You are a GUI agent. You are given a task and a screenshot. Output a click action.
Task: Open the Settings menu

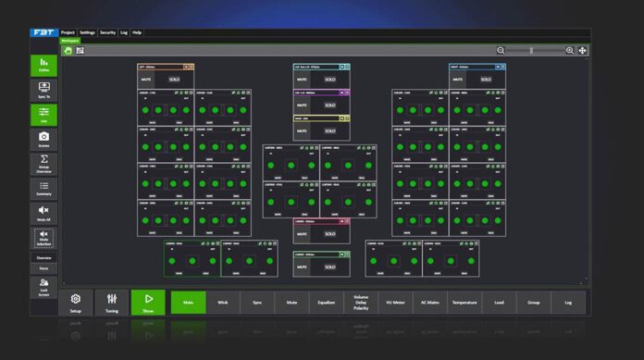[x=87, y=32]
